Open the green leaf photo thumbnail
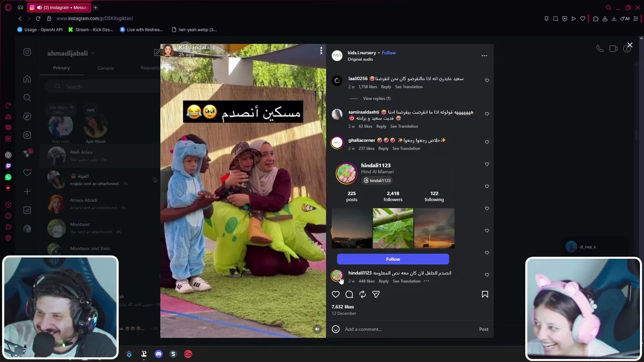The image size is (644, 362). click(393, 228)
